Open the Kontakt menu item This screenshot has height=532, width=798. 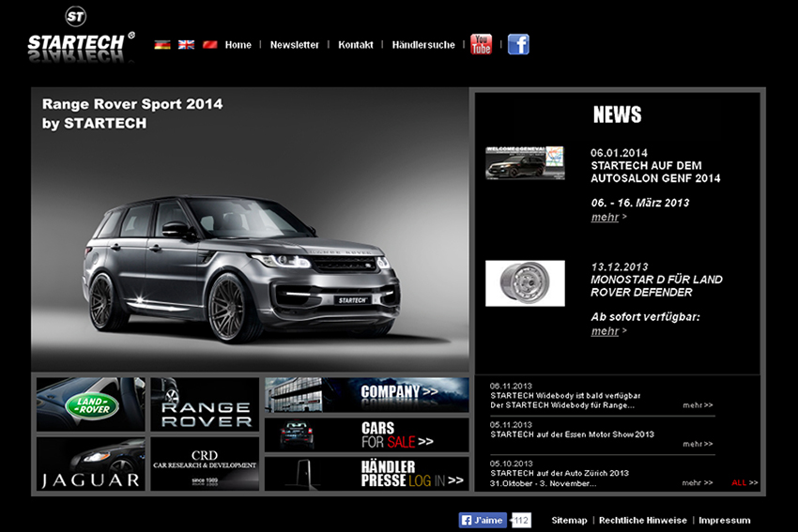click(x=355, y=45)
